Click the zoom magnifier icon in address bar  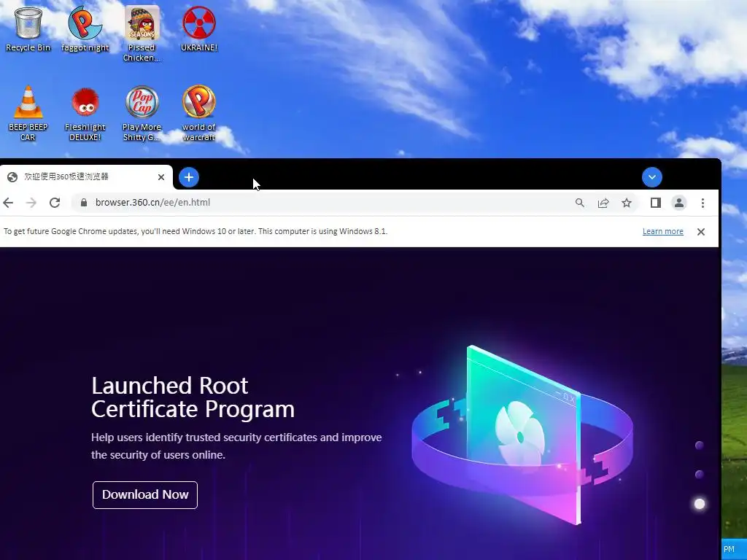click(x=580, y=203)
